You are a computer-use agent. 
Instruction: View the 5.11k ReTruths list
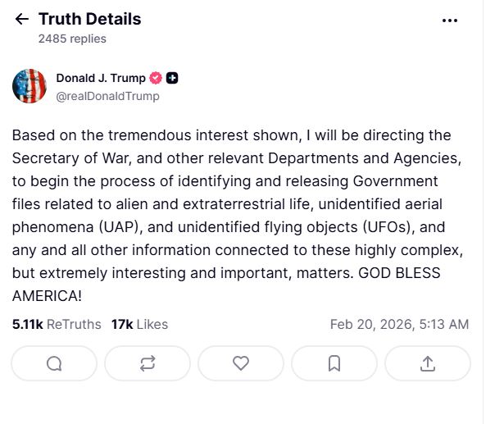[x=56, y=324]
